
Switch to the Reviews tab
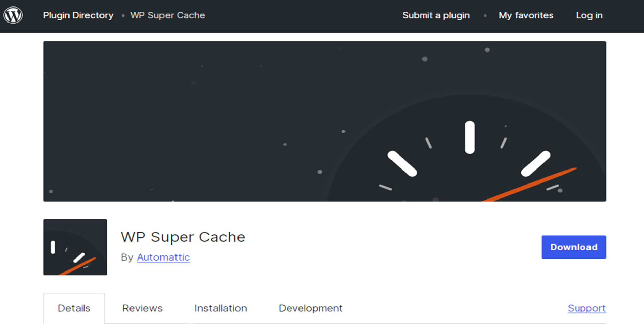click(x=142, y=308)
